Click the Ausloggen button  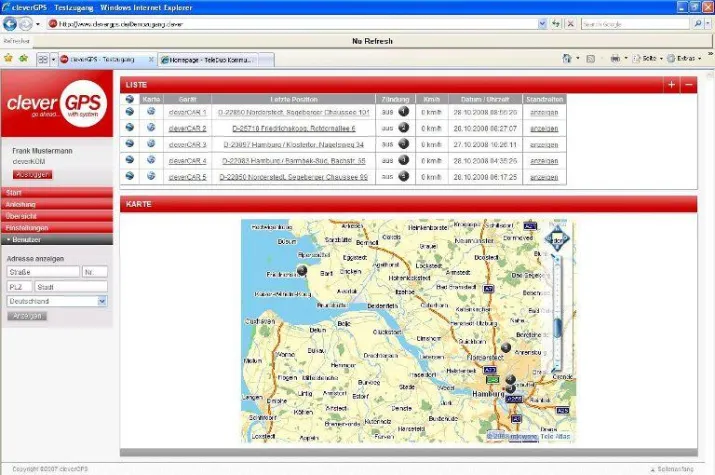33,174
